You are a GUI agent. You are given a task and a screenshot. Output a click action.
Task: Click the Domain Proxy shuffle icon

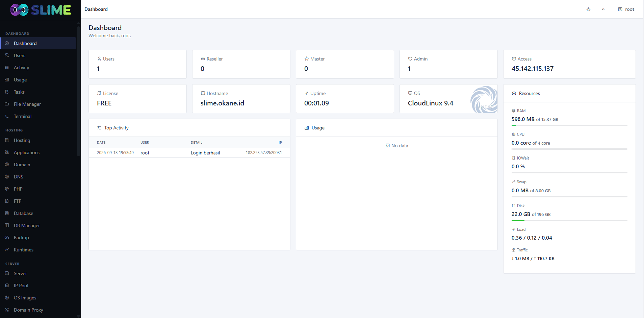point(7,310)
